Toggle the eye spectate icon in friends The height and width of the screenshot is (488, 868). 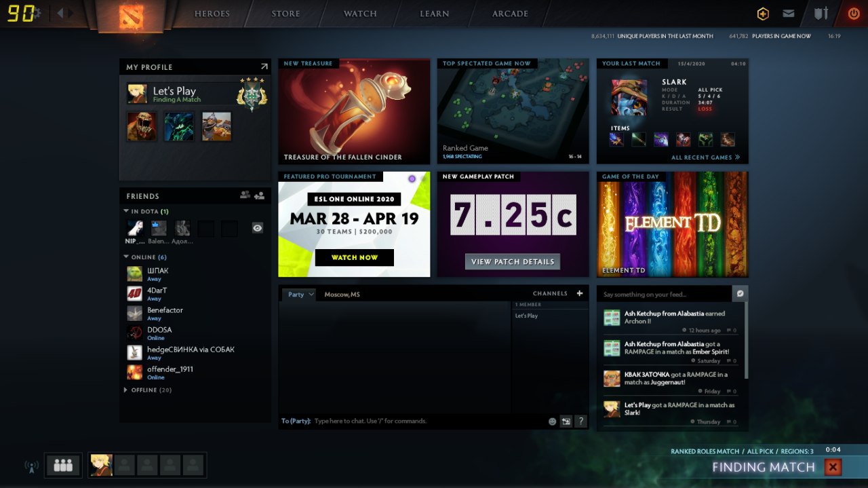click(x=258, y=228)
